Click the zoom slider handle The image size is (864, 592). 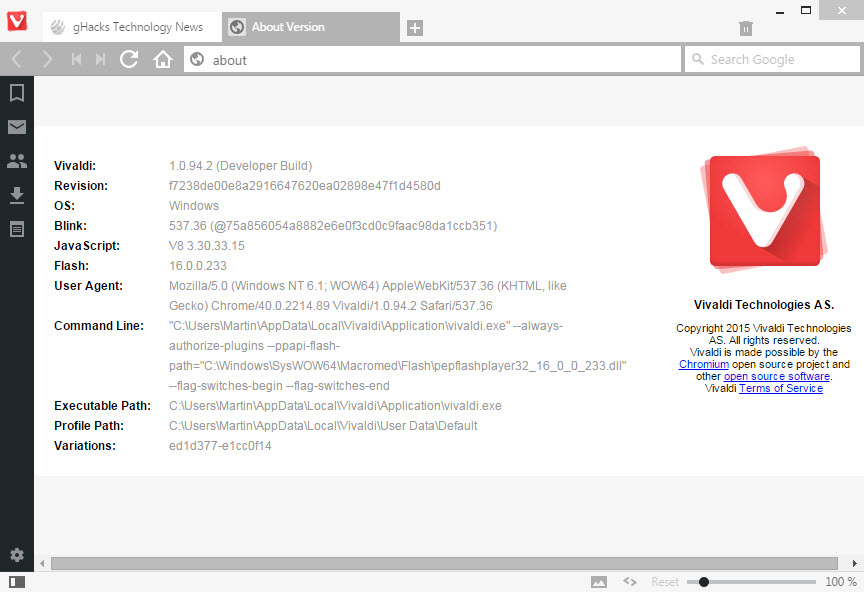(x=704, y=582)
